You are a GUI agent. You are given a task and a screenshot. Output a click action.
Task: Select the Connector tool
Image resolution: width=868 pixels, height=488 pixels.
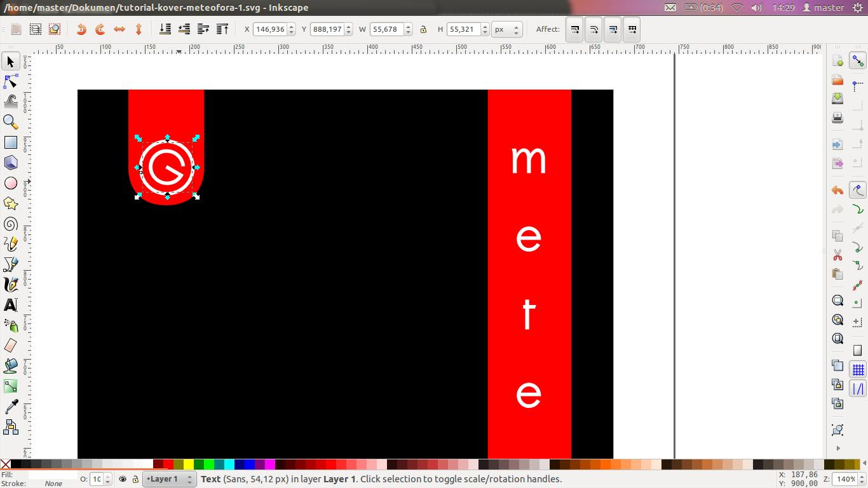[x=10, y=427]
